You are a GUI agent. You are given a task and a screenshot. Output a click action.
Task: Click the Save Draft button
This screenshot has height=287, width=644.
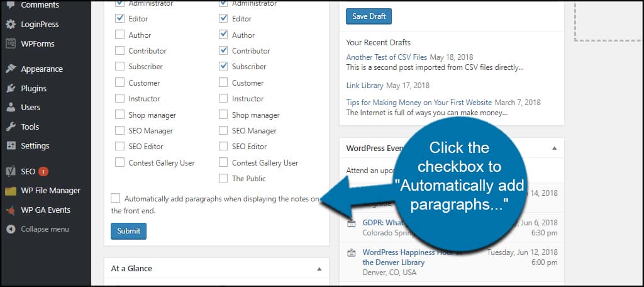pyautogui.click(x=369, y=16)
